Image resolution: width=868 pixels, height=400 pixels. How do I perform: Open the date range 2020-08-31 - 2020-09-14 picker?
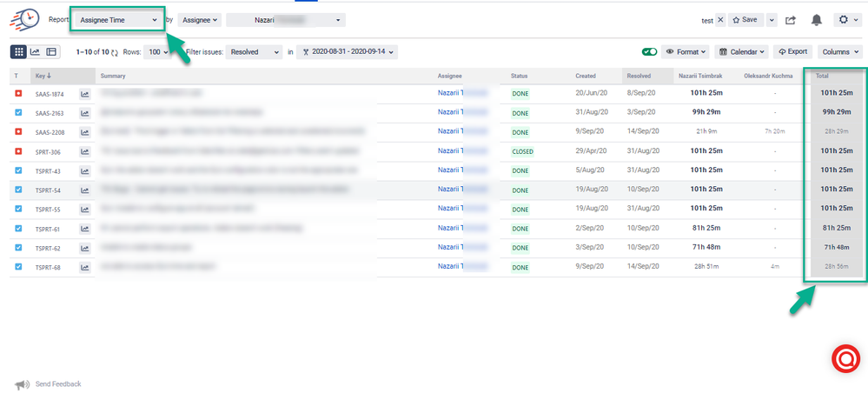(x=347, y=52)
